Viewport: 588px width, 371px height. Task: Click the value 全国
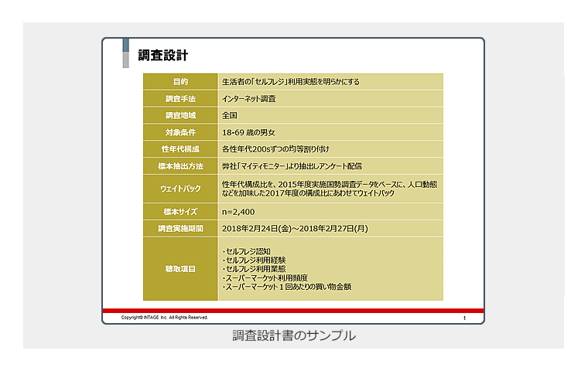(230, 115)
